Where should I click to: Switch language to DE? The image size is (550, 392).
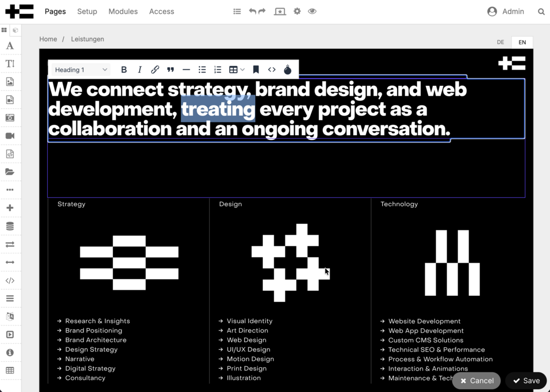pyautogui.click(x=501, y=42)
